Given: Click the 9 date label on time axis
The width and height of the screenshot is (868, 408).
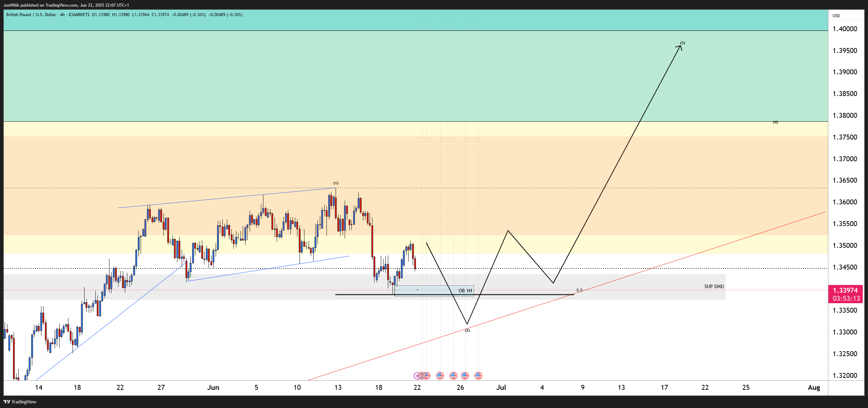Looking at the screenshot, I should 583,388.
